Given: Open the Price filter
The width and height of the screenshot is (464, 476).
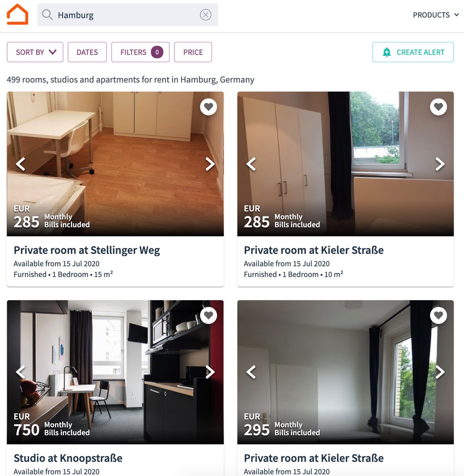Looking at the screenshot, I should 193,52.
